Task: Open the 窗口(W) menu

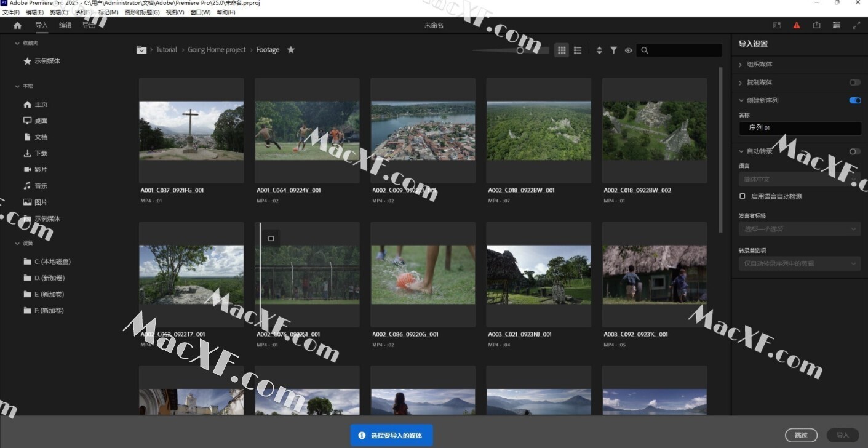Action: pyautogui.click(x=200, y=12)
